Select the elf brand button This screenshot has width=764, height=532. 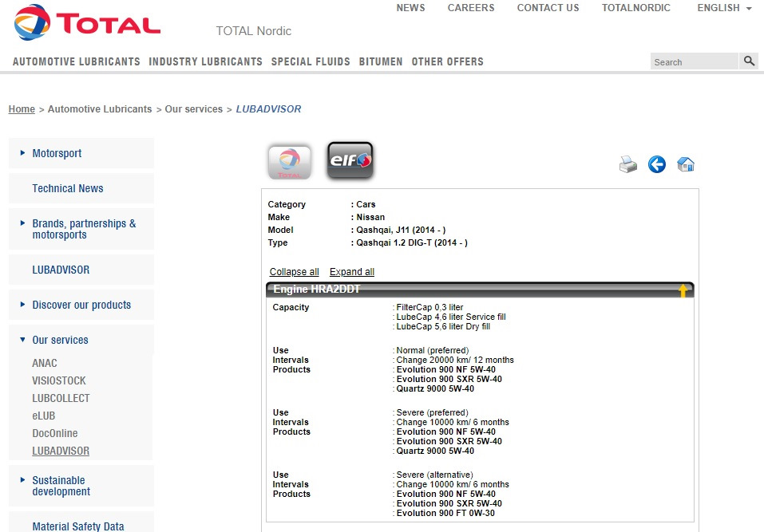point(350,160)
